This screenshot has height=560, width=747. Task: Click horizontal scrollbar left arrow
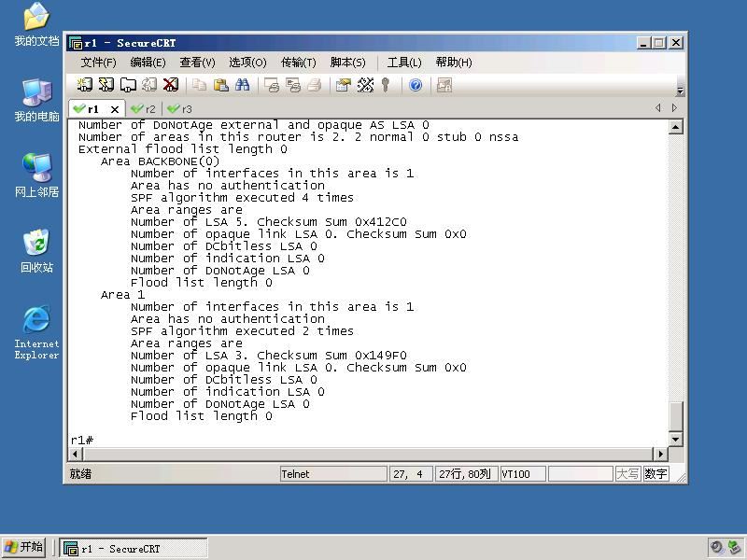pos(76,454)
